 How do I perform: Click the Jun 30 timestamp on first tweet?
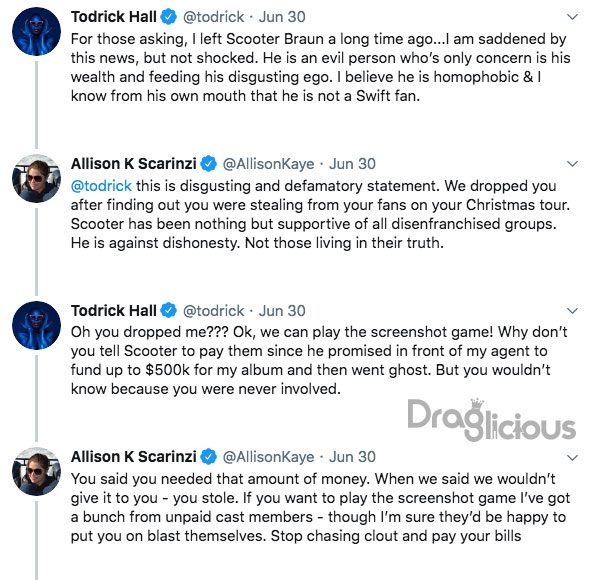coord(282,17)
